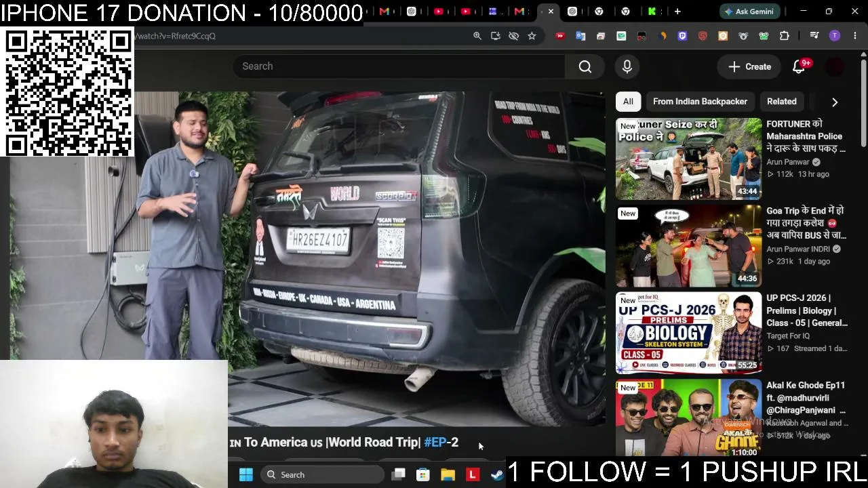Image resolution: width=868 pixels, height=488 pixels.
Task: Open the purple P extension icon
Action: [x=682, y=36]
